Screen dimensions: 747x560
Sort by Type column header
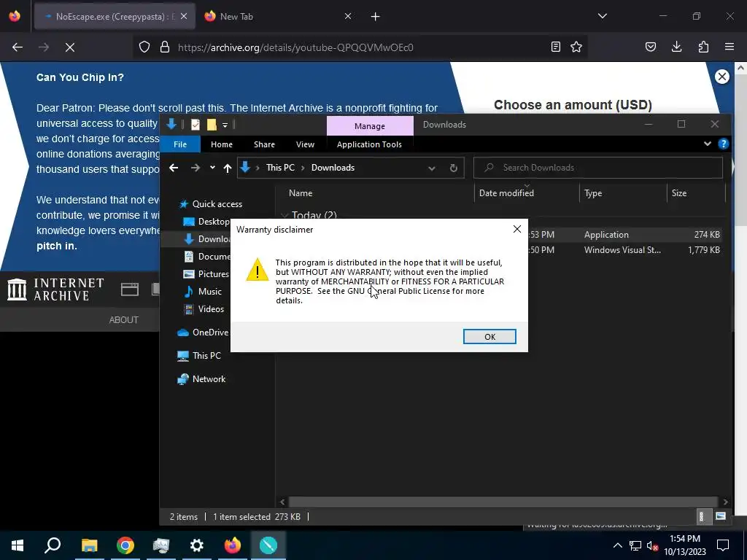593,192
